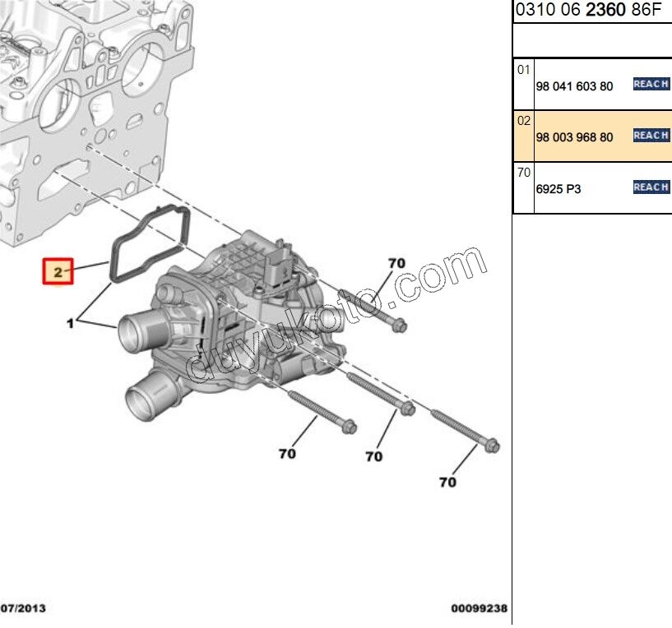Image resolution: width=672 pixels, height=628 pixels.
Task: Click the gasket seal outline in diagram
Action: coord(150,243)
